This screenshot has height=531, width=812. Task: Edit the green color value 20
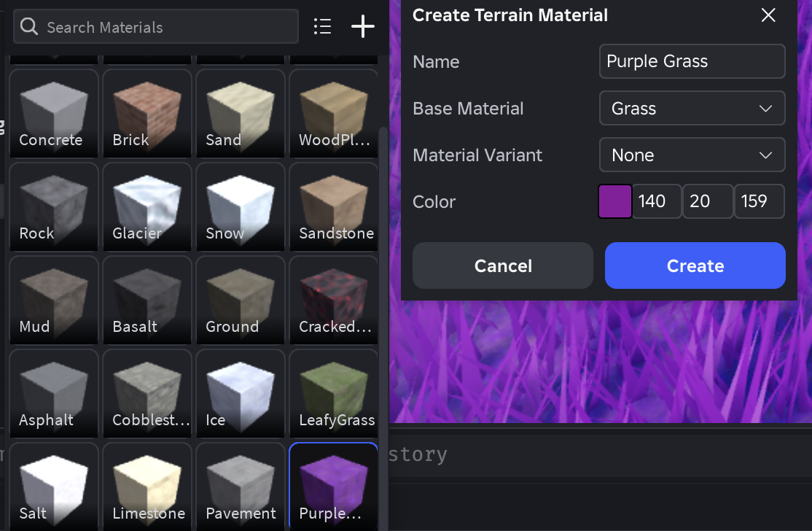[x=707, y=201]
